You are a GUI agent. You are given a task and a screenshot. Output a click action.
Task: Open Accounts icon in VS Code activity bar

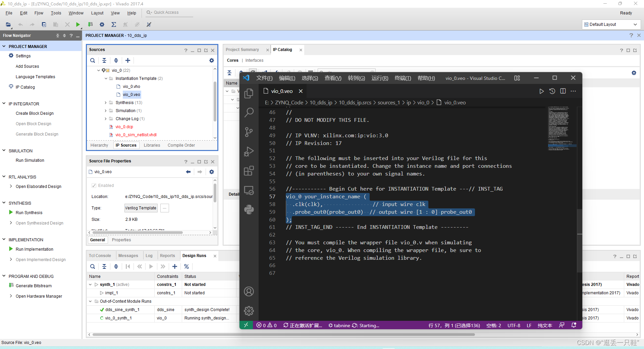click(249, 291)
